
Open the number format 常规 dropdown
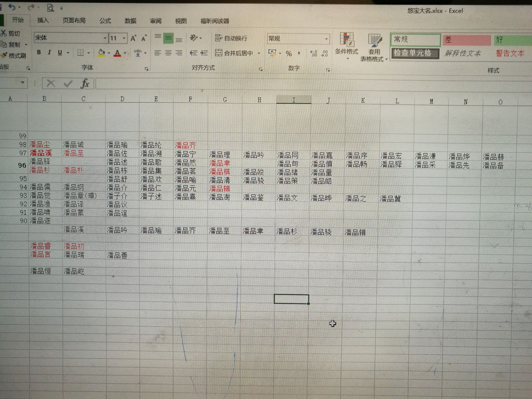click(x=326, y=39)
